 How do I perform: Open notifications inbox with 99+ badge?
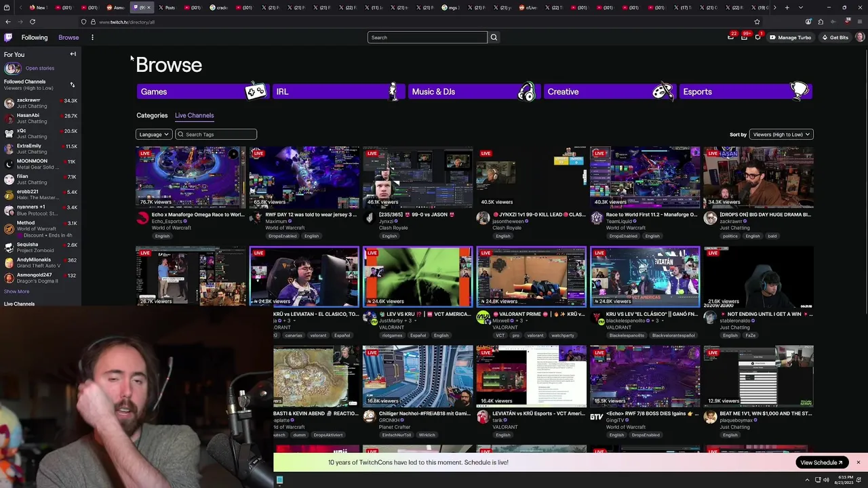[x=745, y=37]
